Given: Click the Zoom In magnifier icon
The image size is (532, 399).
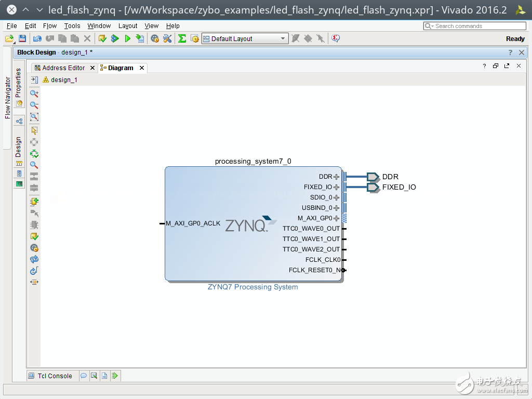Looking at the screenshot, I should (34, 94).
